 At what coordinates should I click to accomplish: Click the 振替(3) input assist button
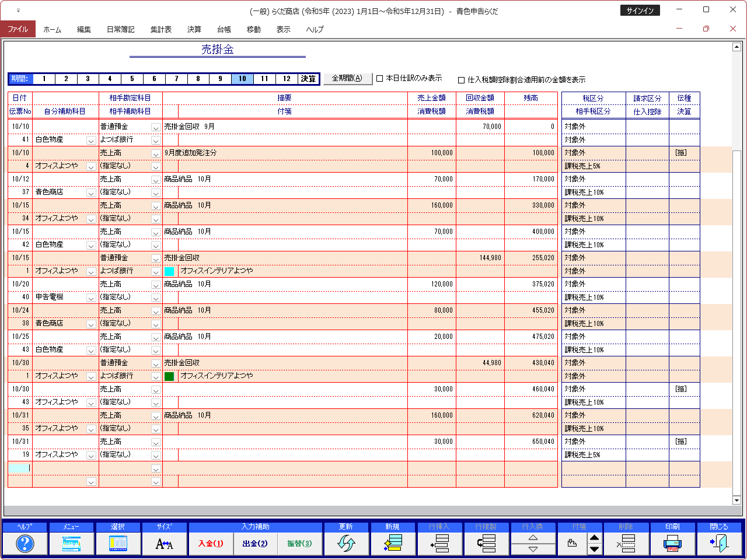[x=299, y=544]
